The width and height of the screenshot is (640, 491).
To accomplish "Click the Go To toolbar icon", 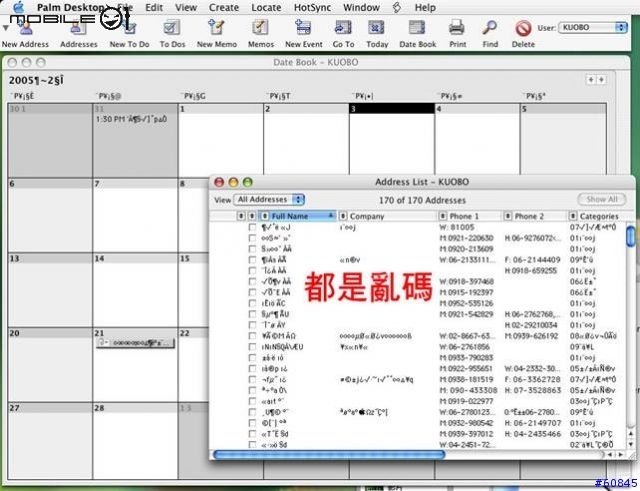I will point(343,28).
